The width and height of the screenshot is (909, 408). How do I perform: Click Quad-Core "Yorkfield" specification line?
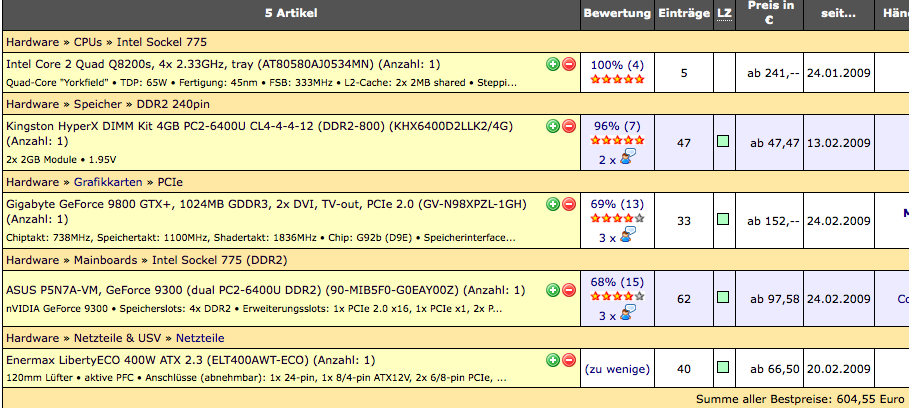[x=261, y=82]
